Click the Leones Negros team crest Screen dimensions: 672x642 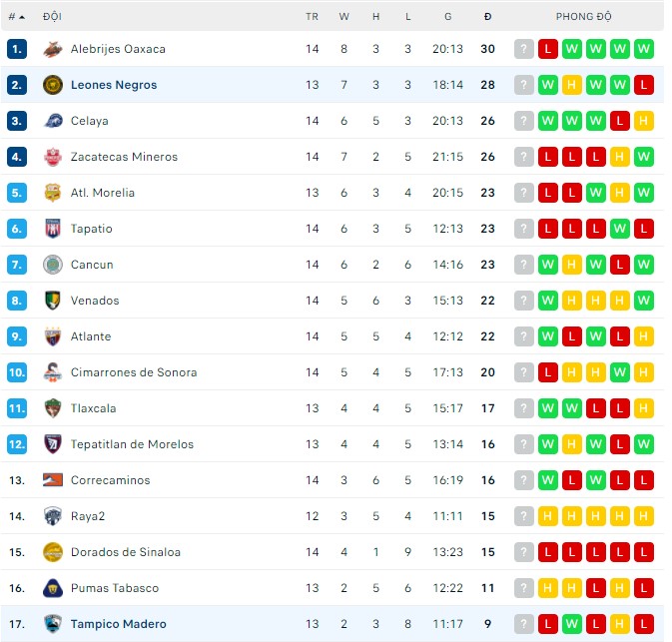point(53,85)
